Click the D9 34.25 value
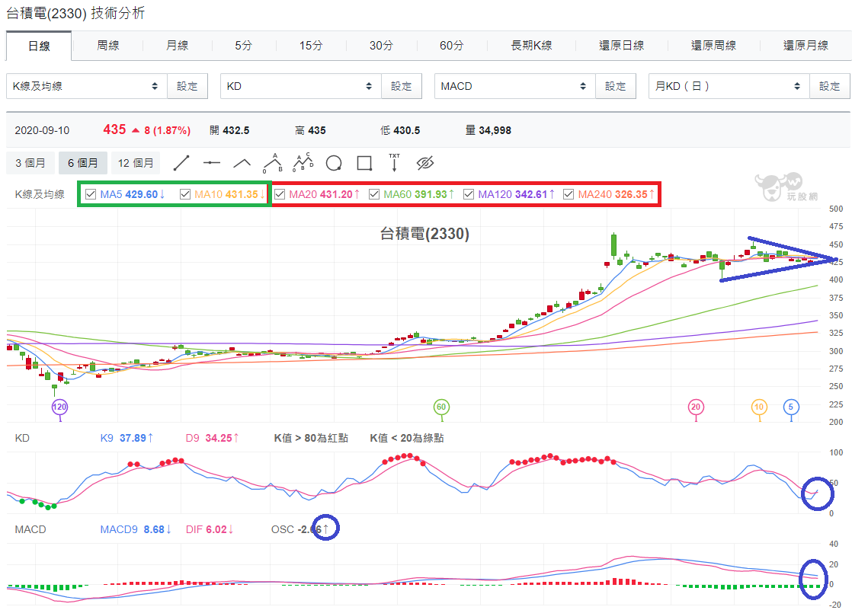This screenshot has height=610, width=868. [x=213, y=438]
